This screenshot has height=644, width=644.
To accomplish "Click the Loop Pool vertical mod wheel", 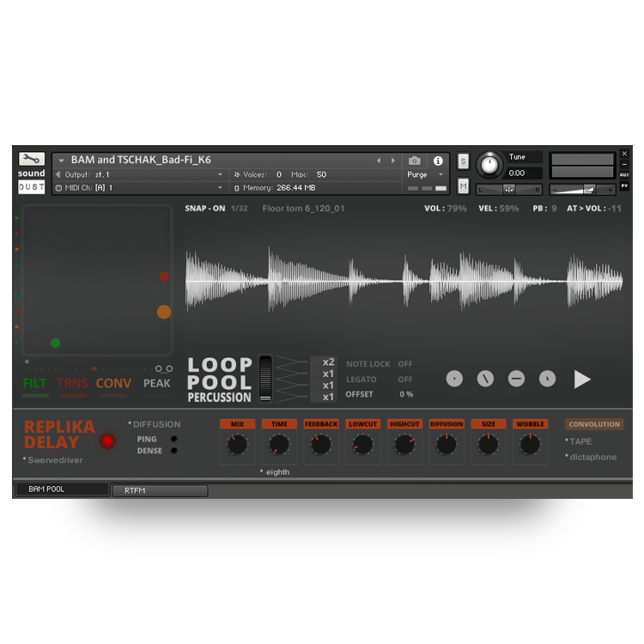I will coord(265,379).
